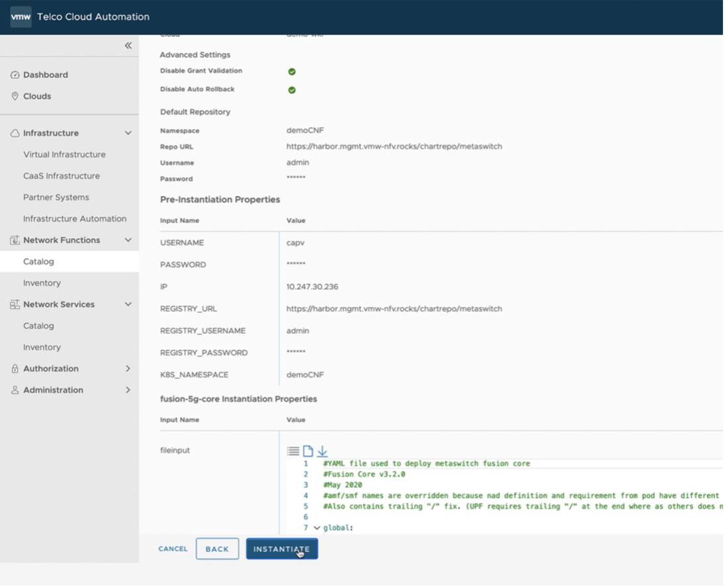Collapse the Network Functions menu section
The image size is (725, 588).
128,240
